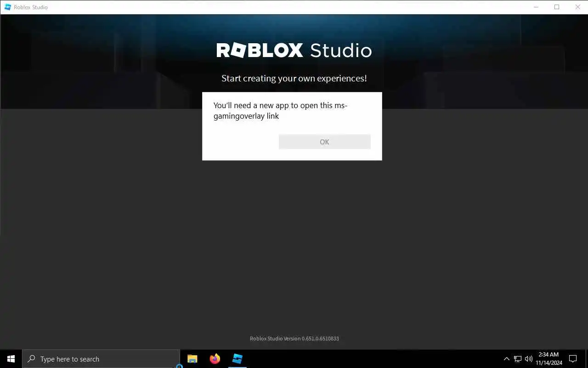Viewport: 588px width, 368px height.
Task: Click the taskbar search box
Action: tap(101, 359)
